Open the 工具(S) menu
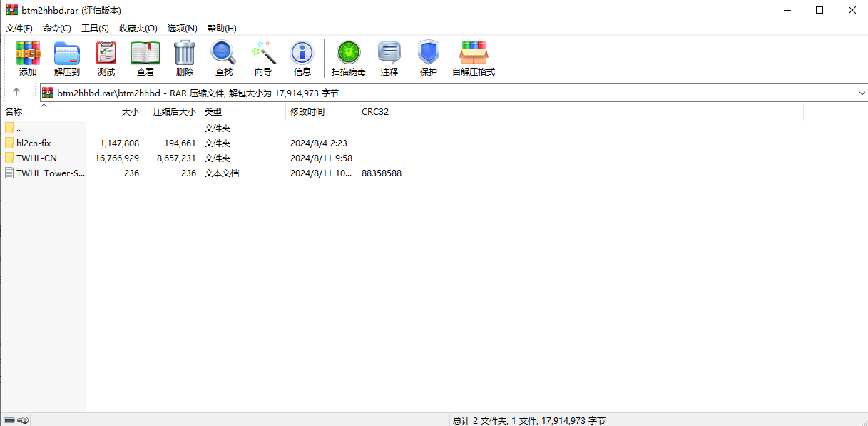868x426 pixels. [x=95, y=29]
